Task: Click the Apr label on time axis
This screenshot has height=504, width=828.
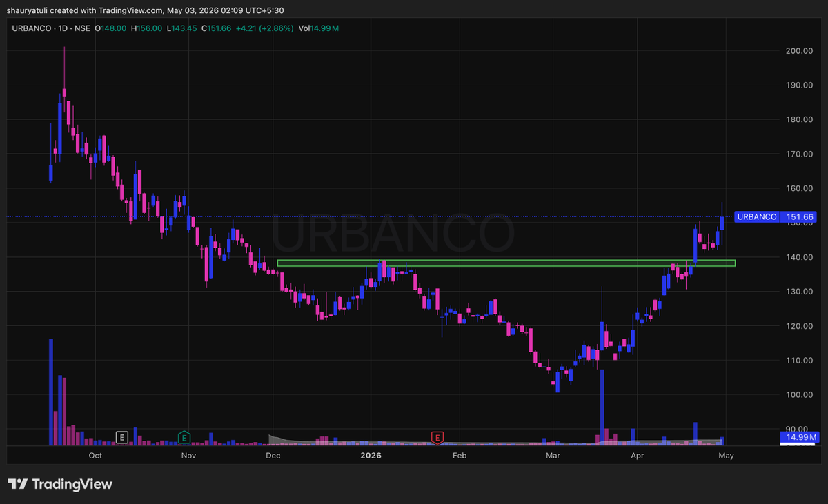Action: click(637, 456)
